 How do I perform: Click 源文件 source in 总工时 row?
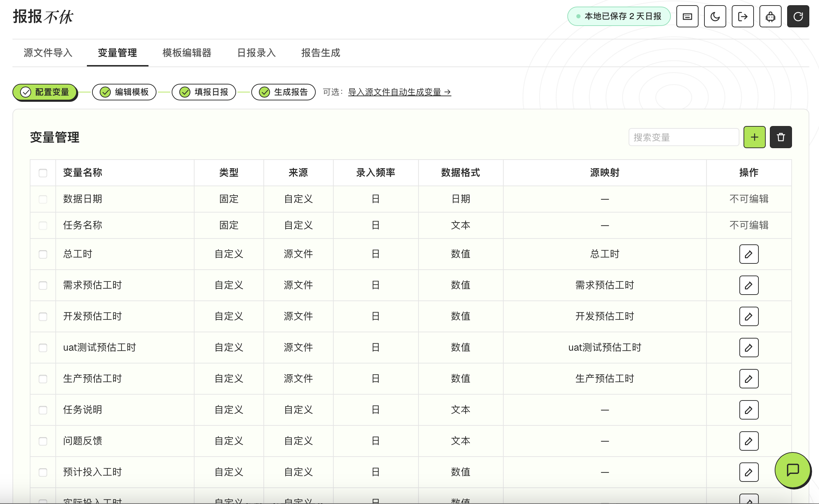(298, 254)
